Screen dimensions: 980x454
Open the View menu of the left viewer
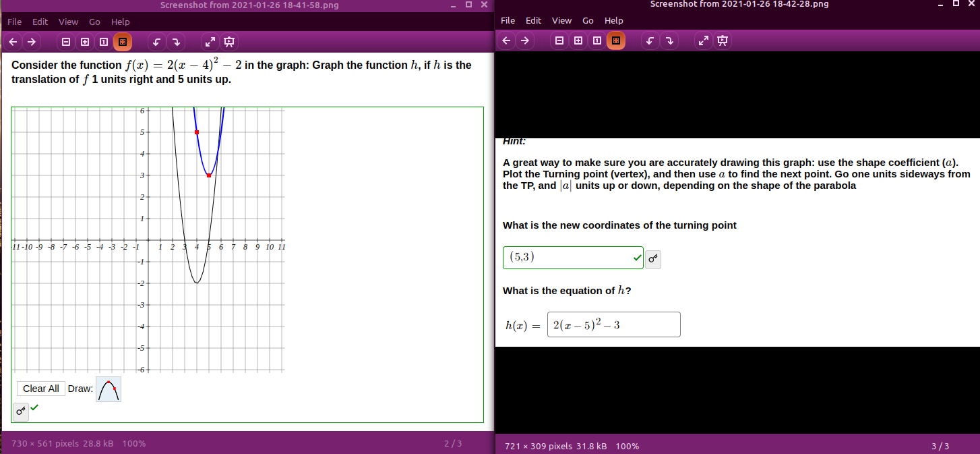point(68,22)
